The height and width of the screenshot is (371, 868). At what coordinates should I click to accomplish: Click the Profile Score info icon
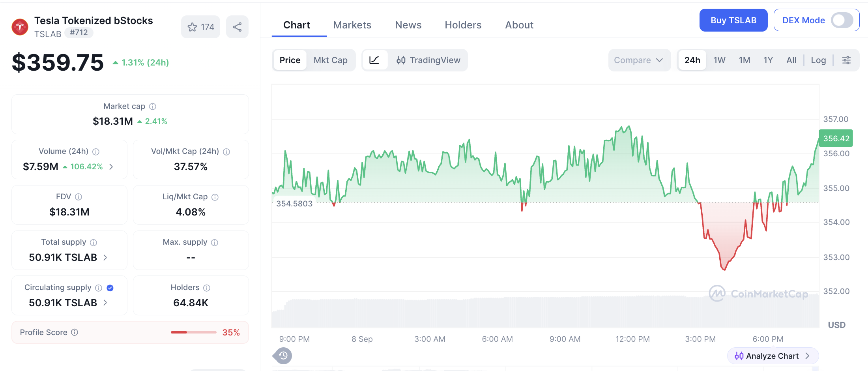pyautogui.click(x=75, y=332)
